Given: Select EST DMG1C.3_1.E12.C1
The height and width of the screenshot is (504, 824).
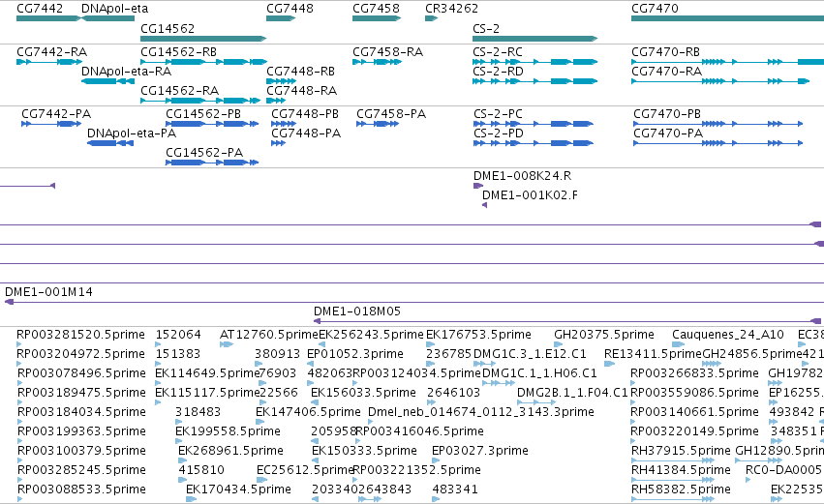Looking at the screenshot, I should (530, 354).
